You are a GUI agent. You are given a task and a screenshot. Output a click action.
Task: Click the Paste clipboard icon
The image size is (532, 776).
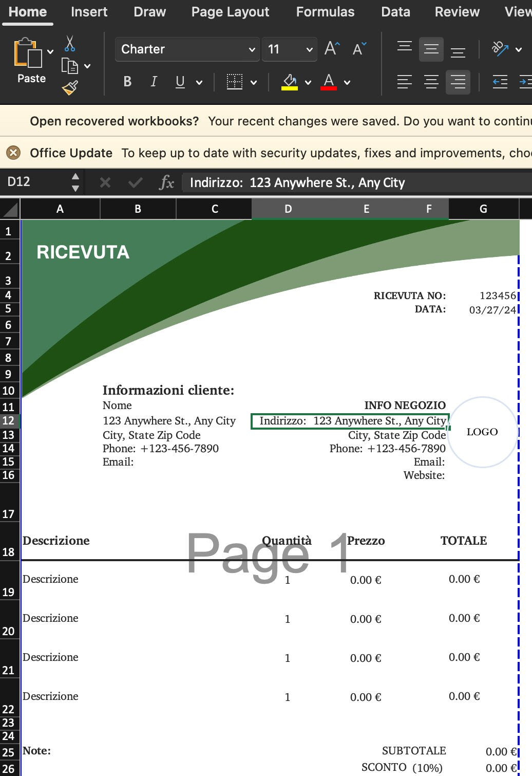(x=28, y=53)
